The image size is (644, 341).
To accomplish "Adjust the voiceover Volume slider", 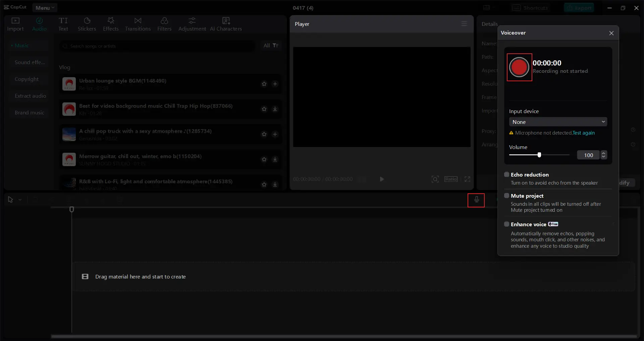I will (539, 155).
